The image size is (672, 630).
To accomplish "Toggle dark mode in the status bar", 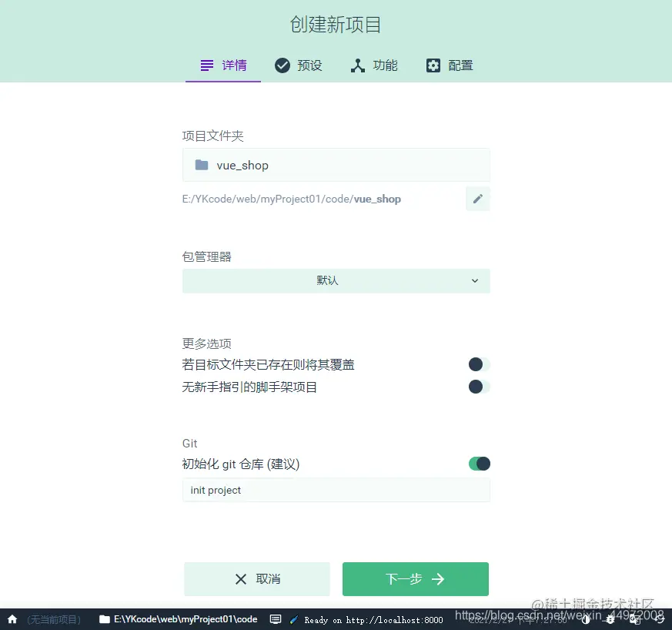I will (x=586, y=618).
